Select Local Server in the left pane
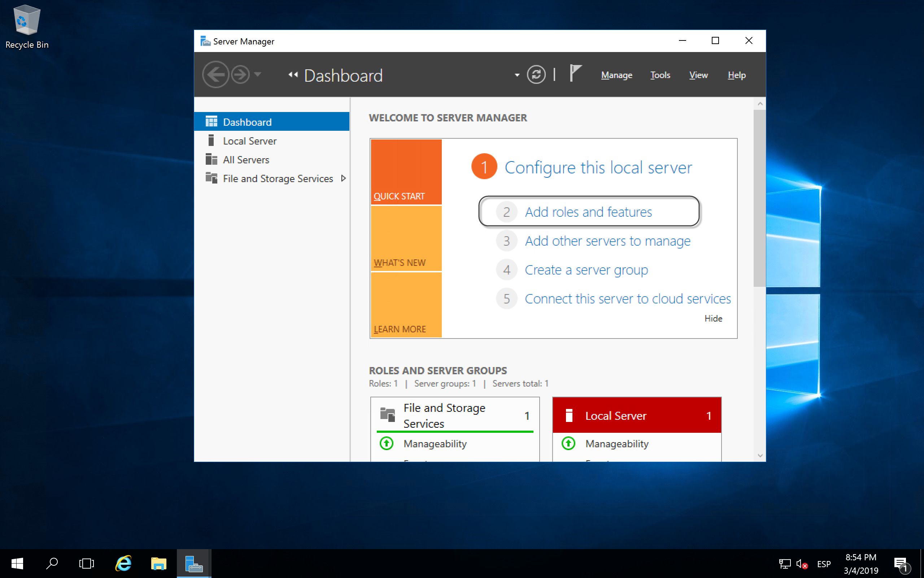Image resolution: width=924 pixels, height=578 pixels. coord(272,141)
